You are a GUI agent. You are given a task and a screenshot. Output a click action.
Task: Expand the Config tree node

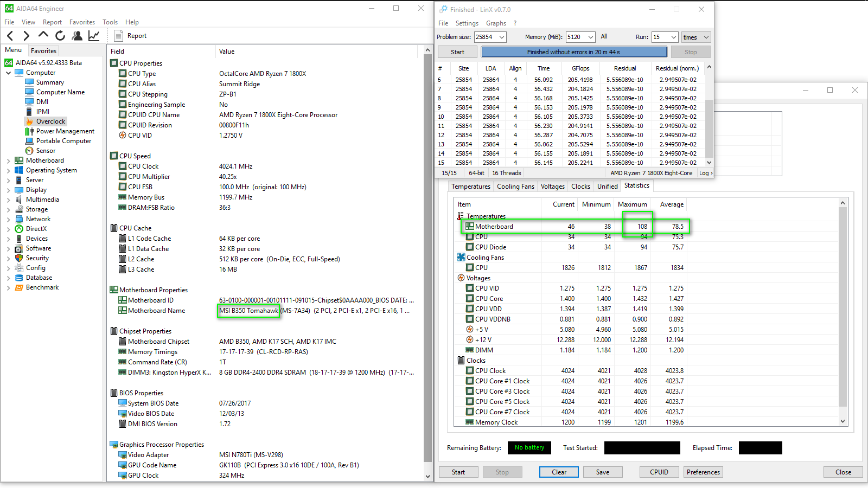[8, 268]
